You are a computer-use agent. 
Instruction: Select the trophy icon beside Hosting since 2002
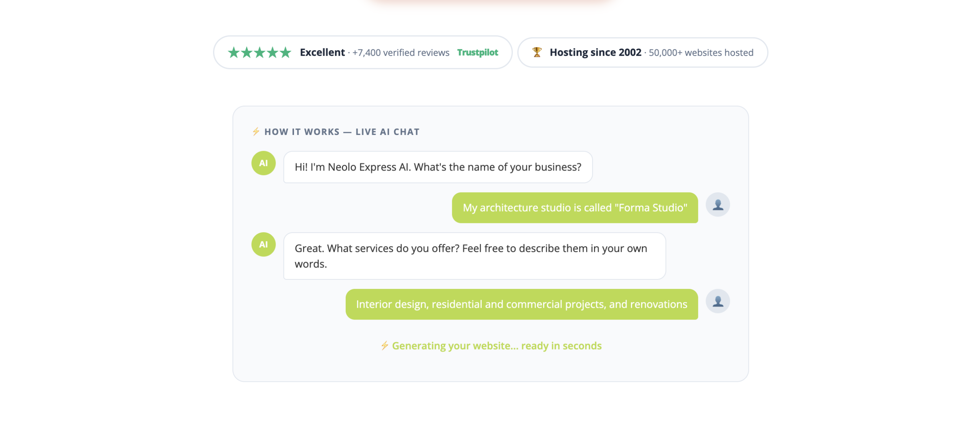click(536, 52)
